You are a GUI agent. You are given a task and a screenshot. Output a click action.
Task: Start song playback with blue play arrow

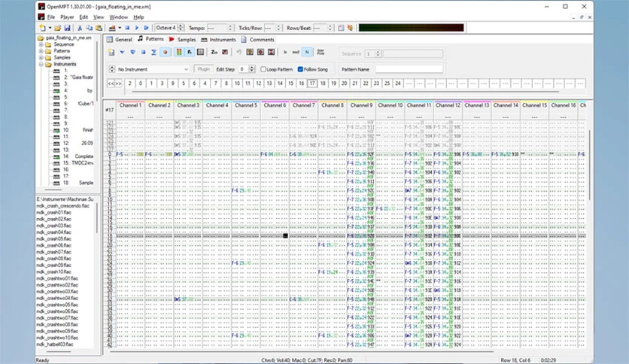(137, 28)
